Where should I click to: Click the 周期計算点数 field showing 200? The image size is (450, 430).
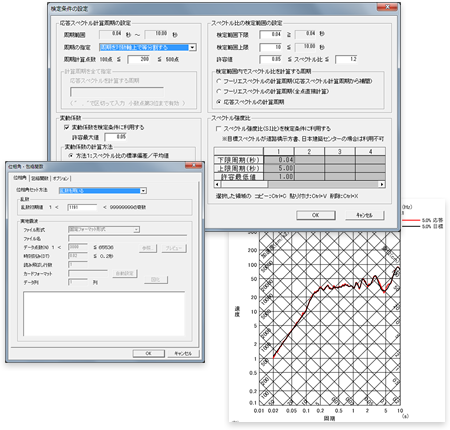tap(139, 59)
